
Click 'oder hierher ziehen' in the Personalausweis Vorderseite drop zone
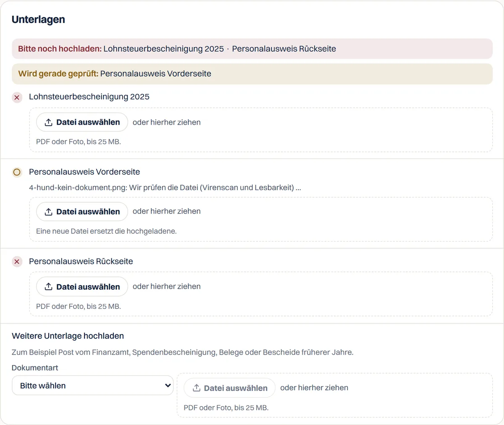(167, 211)
